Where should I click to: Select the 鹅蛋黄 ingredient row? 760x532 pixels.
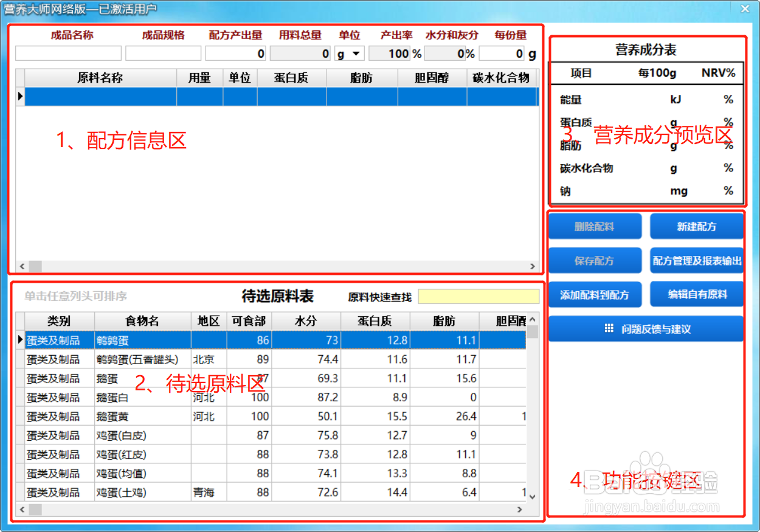[x=143, y=416]
